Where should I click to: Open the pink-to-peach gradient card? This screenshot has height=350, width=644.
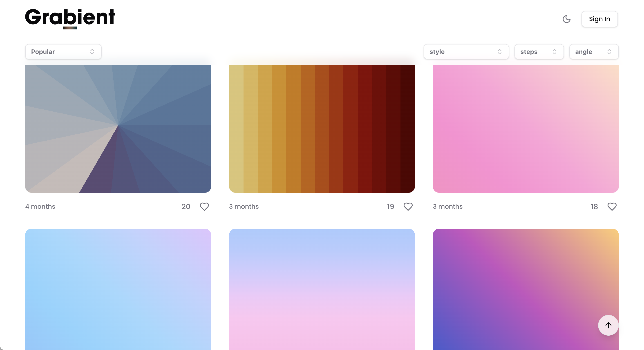pos(525,128)
